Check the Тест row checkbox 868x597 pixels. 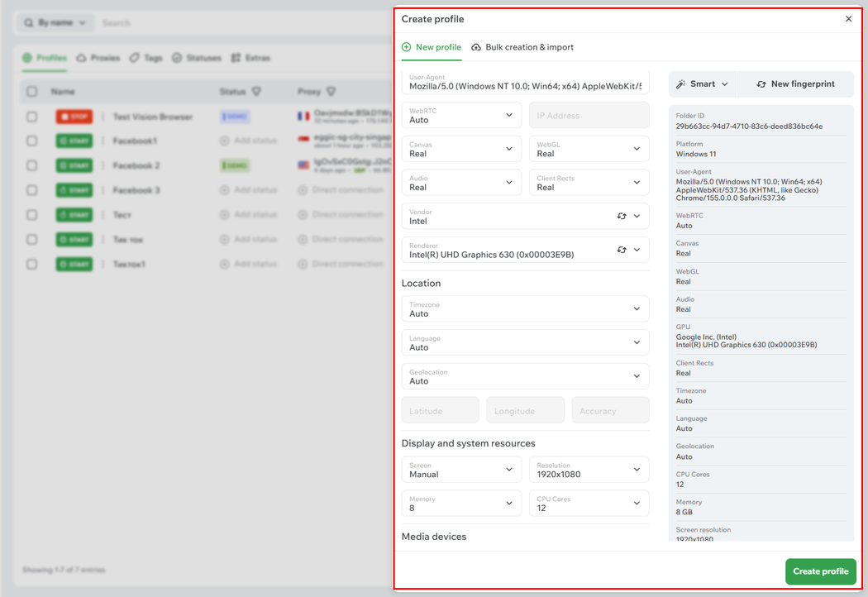pyautogui.click(x=32, y=215)
